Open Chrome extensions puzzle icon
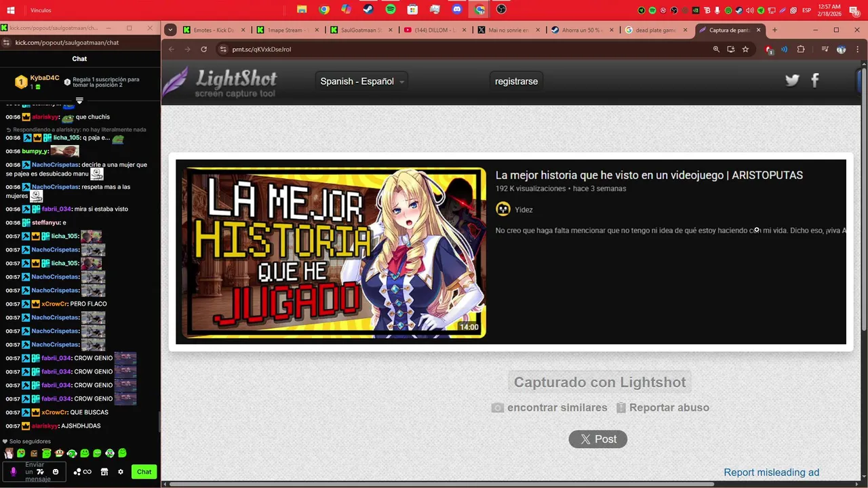Viewport: 868px width, 488px height. pyautogui.click(x=801, y=49)
